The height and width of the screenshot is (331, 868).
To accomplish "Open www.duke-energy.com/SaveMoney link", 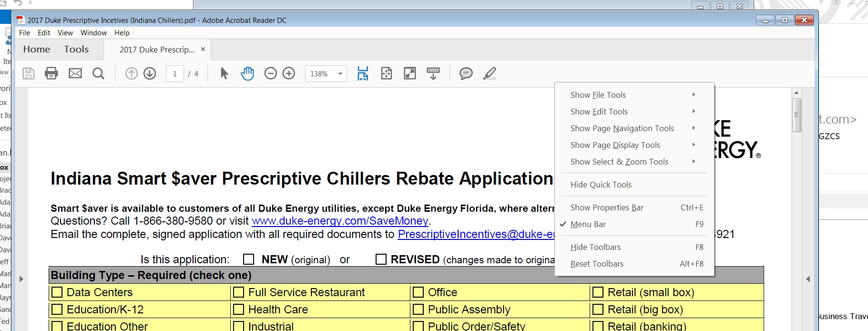I will point(340,221).
